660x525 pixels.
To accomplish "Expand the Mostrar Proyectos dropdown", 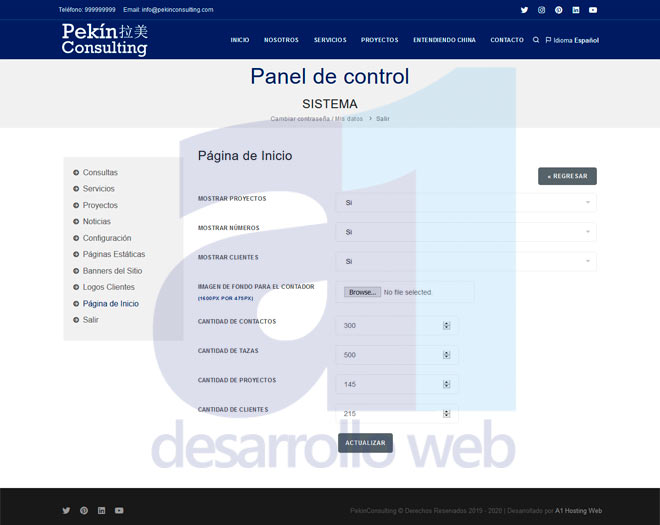I will (x=465, y=203).
